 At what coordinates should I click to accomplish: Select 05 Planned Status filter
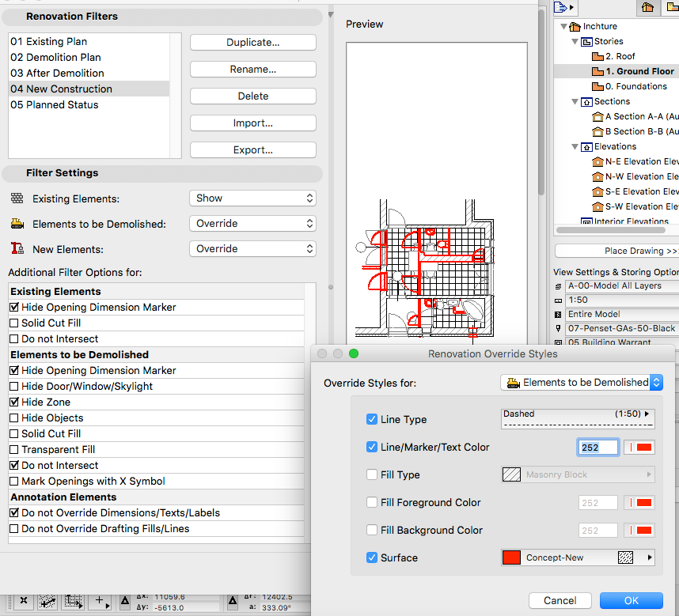[x=89, y=104]
